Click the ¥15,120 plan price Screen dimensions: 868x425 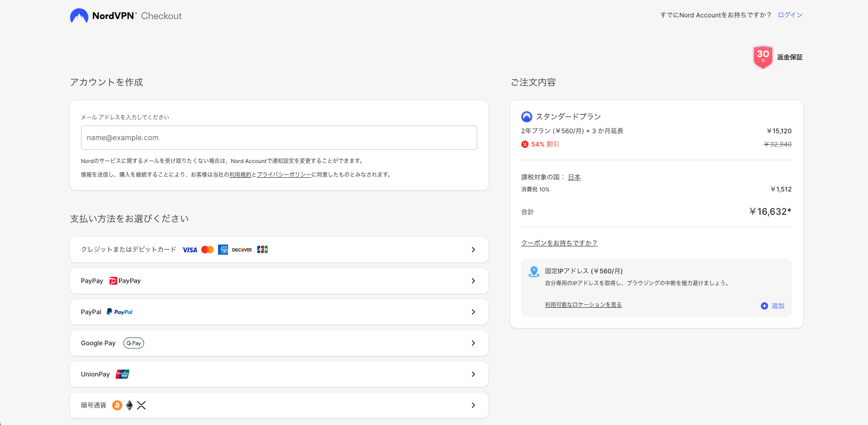(x=779, y=131)
